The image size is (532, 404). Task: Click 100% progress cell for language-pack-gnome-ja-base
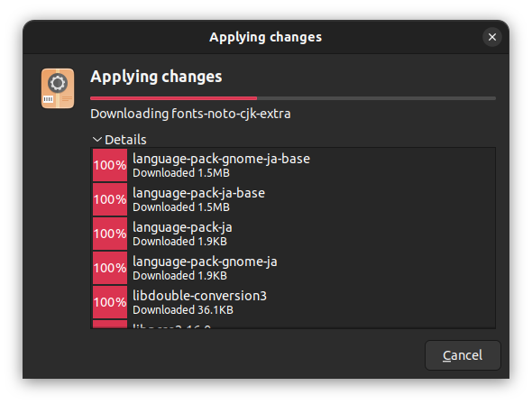tap(110, 165)
